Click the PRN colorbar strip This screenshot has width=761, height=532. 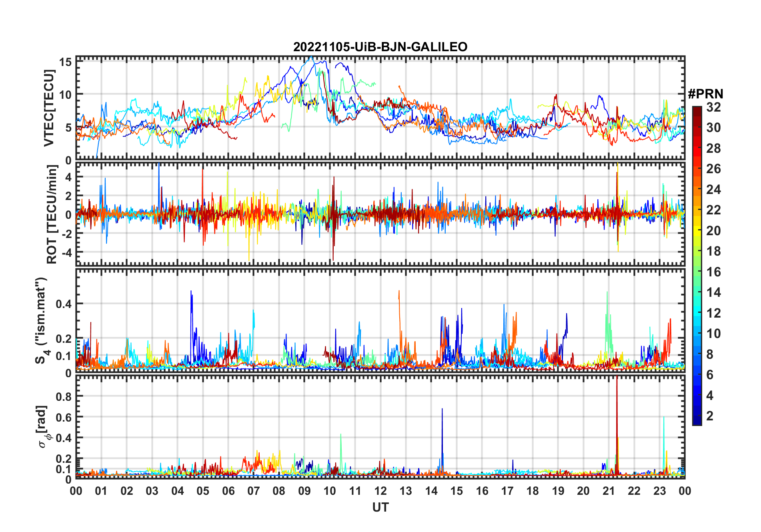[697, 266]
